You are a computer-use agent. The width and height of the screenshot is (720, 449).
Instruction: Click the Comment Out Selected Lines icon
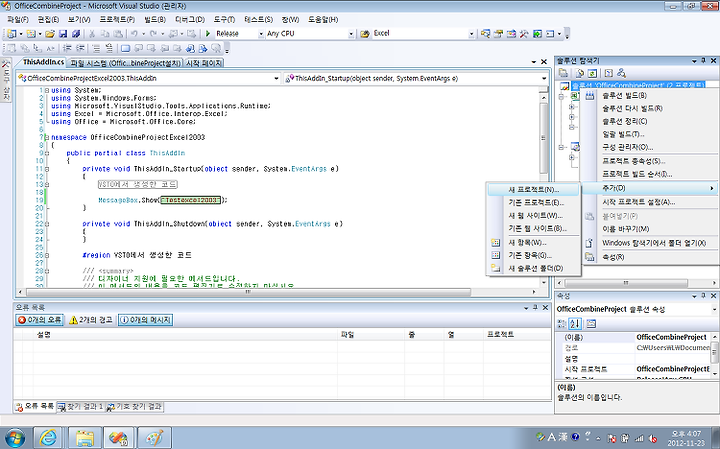click(96, 48)
